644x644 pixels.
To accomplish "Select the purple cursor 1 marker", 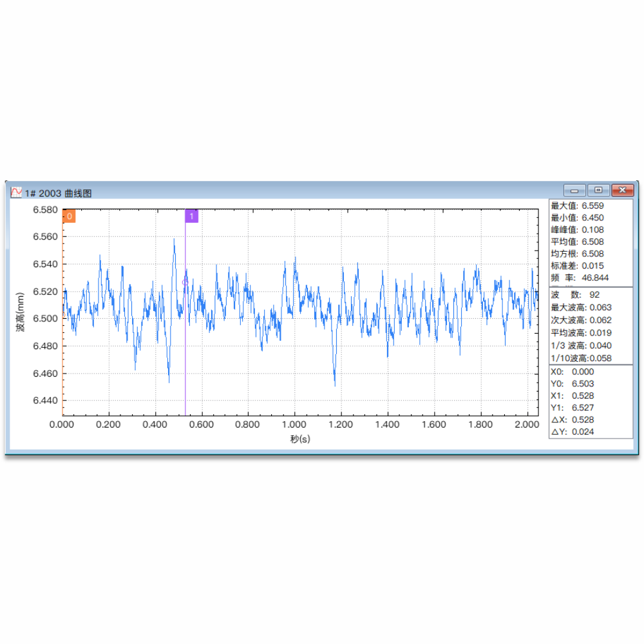I will point(191,216).
